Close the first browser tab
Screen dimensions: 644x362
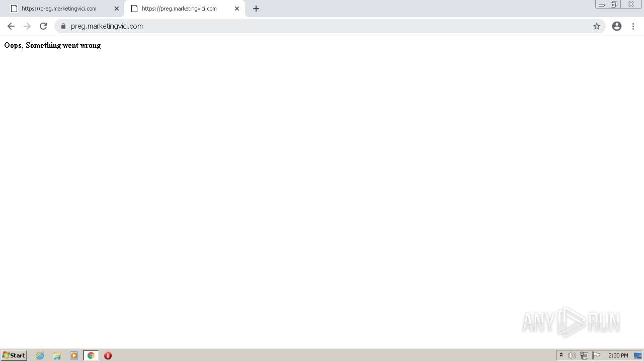(x=117, y=9)
